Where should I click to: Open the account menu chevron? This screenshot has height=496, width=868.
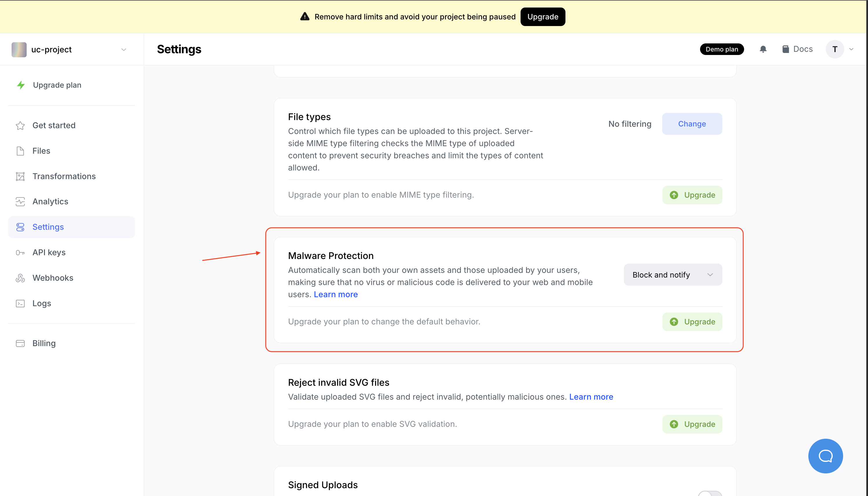[852, 49]
